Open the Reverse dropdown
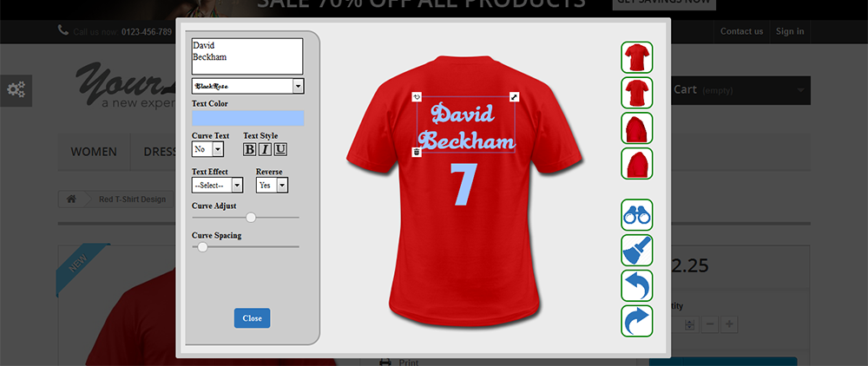868x366 pixels. pyautogui.click(x=272, y=186)
